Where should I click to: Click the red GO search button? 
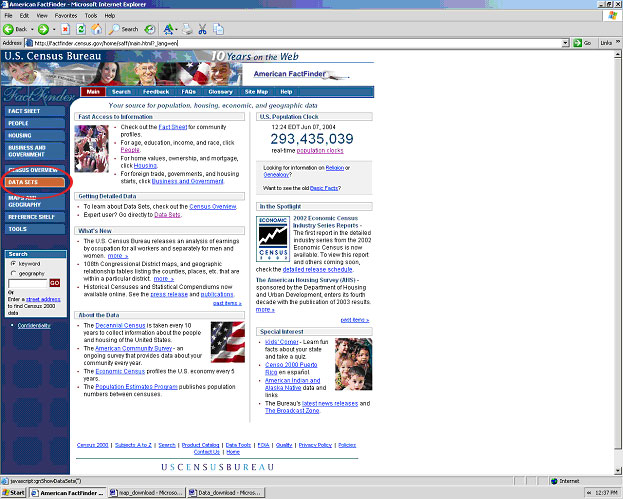tap(54, 283)
